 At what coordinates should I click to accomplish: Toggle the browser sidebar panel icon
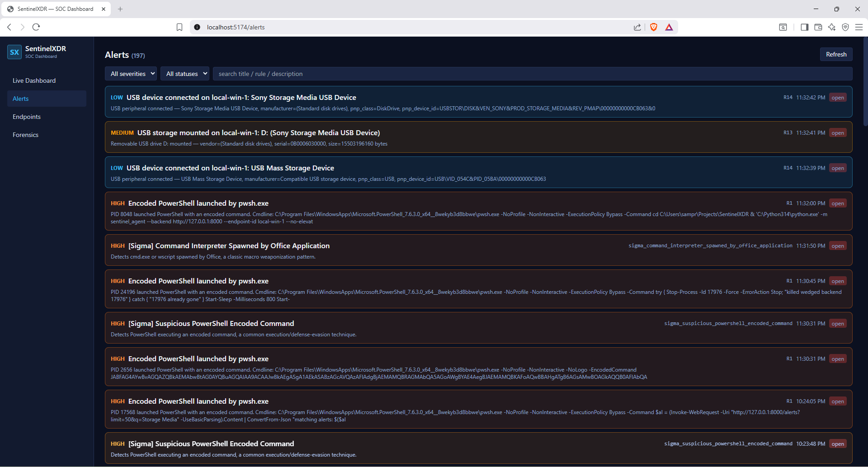pyautogui.click(x=804, y=27)
